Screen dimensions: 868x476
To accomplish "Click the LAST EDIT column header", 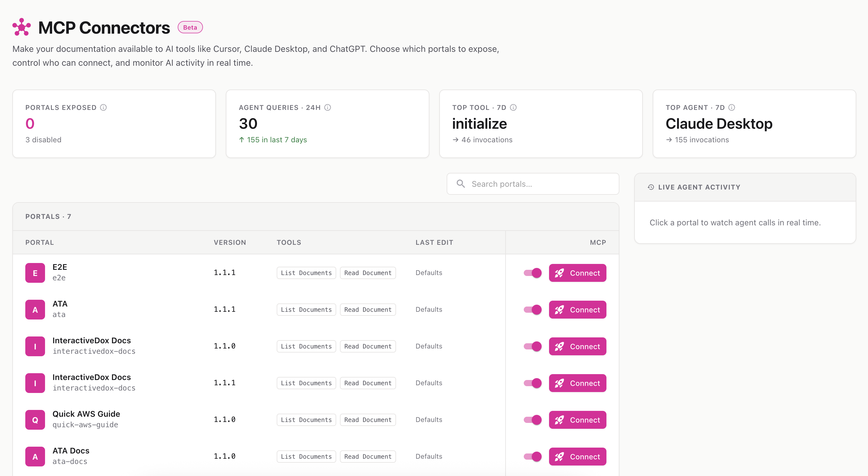I will [434, 242].
